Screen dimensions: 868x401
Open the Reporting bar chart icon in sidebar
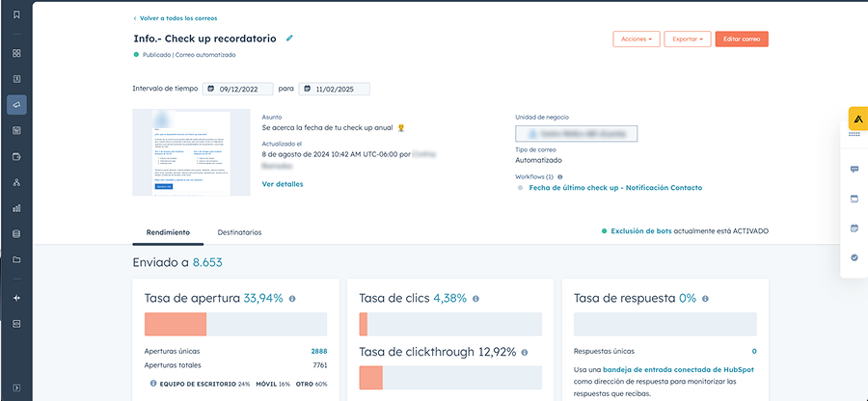(16, 208)
